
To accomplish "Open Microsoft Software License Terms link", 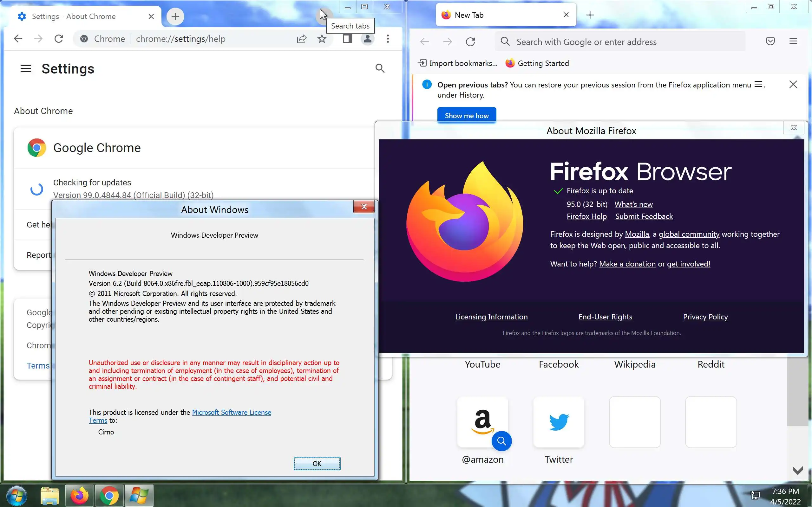I will coord(231,413).
